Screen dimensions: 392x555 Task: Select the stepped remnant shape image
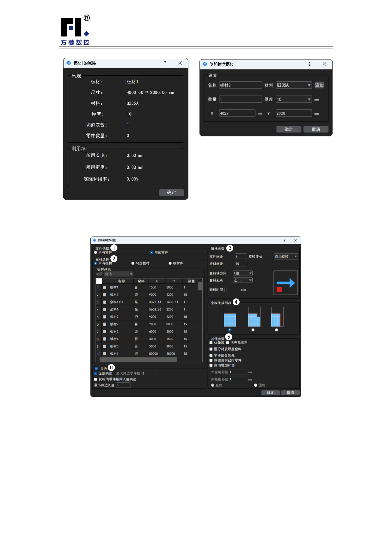(x=254, y=317)
